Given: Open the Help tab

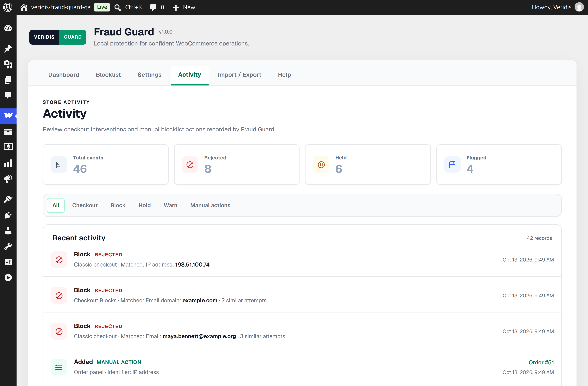Looking at the screenshot, I should 284,75.
